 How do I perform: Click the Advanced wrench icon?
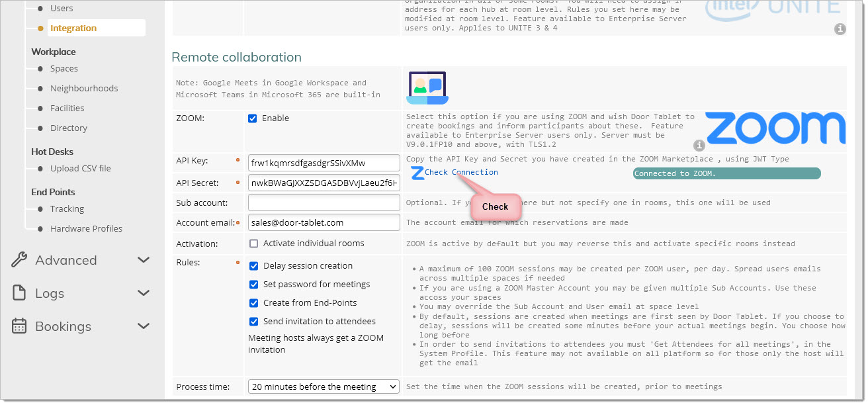pyautogui.click(x=19, y=260)
